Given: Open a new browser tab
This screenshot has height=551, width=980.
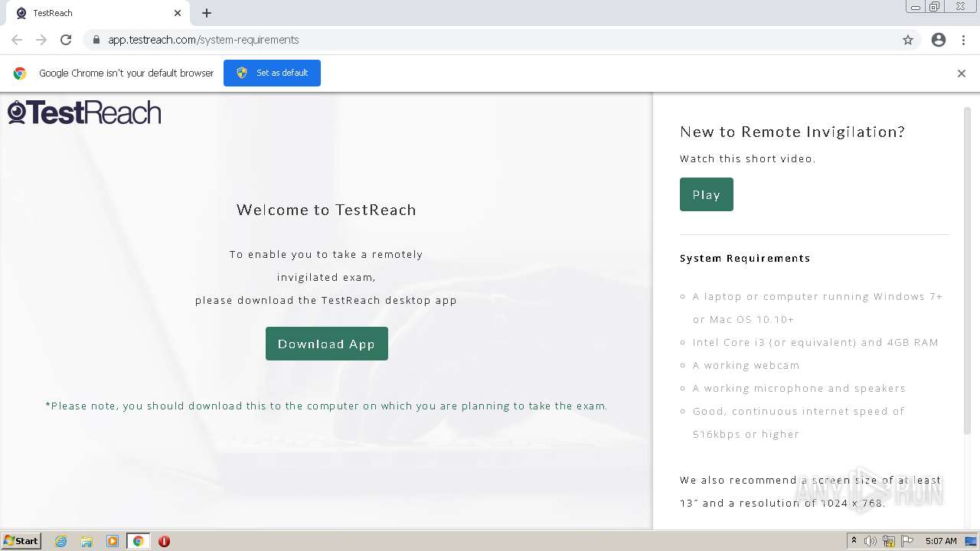Looking at the screenshot, I should (x=207, y=13).
